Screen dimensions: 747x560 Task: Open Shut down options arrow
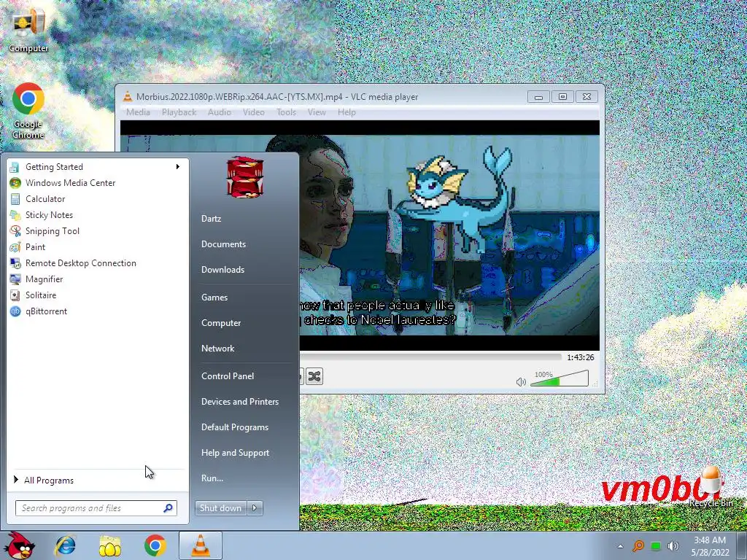coord(255,508)
